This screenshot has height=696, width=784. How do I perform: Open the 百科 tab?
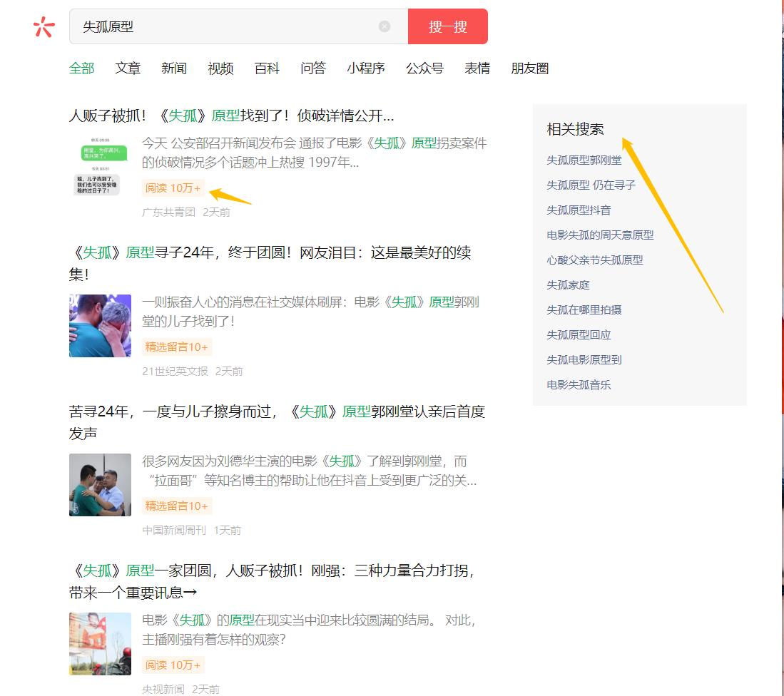(x=267, y=68)
